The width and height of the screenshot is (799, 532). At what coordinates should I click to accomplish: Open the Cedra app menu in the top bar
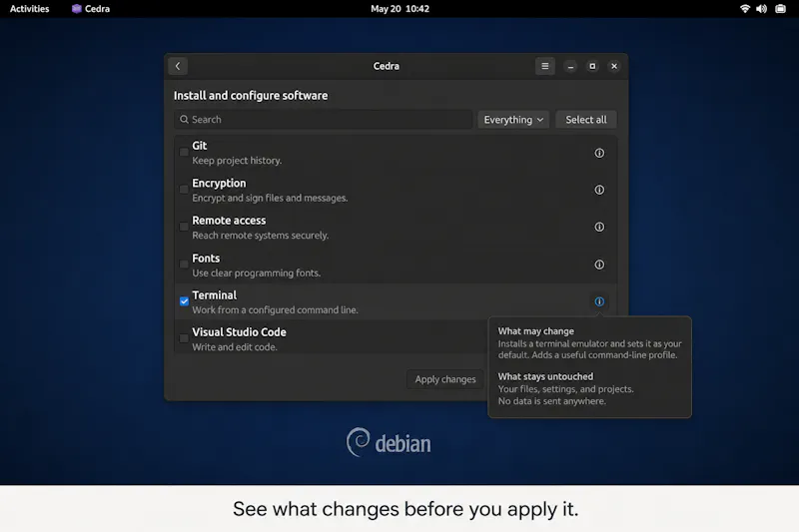click(x=91, y=9)
